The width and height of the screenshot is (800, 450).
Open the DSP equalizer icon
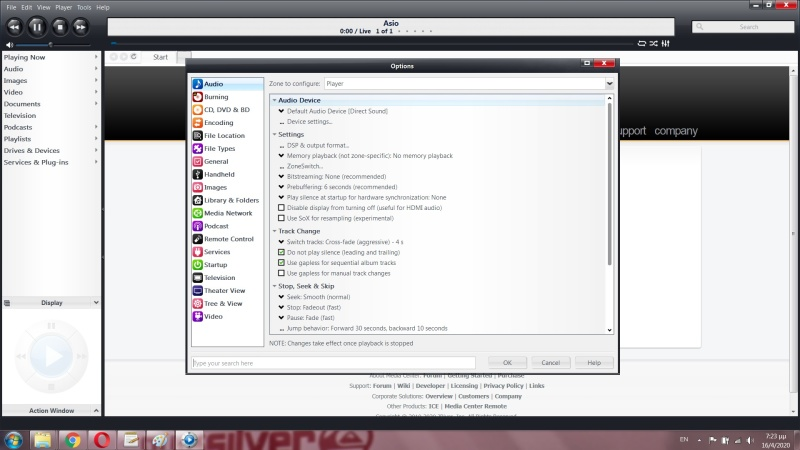pyautogui.click(x=665, y=43)
